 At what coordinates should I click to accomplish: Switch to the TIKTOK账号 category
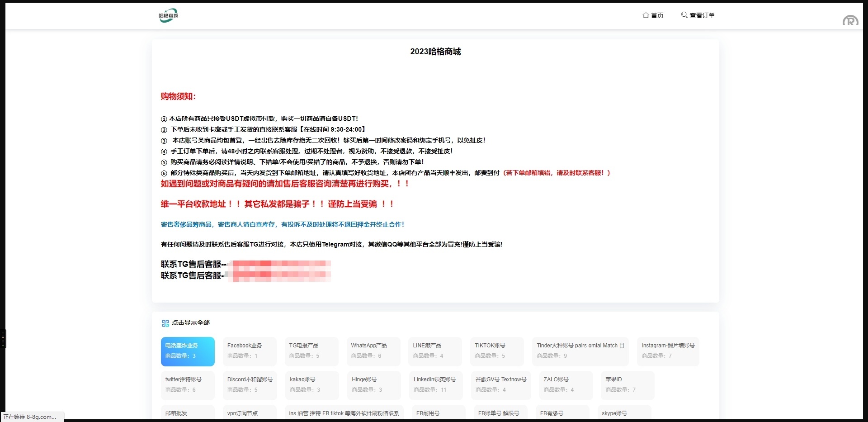496,351
